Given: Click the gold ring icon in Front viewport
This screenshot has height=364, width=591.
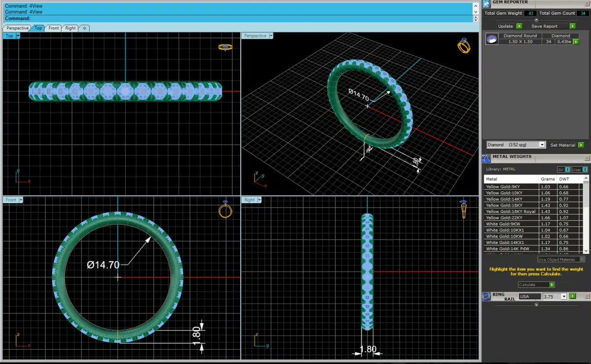Looking at the screenshot, I should pos(225,210).
